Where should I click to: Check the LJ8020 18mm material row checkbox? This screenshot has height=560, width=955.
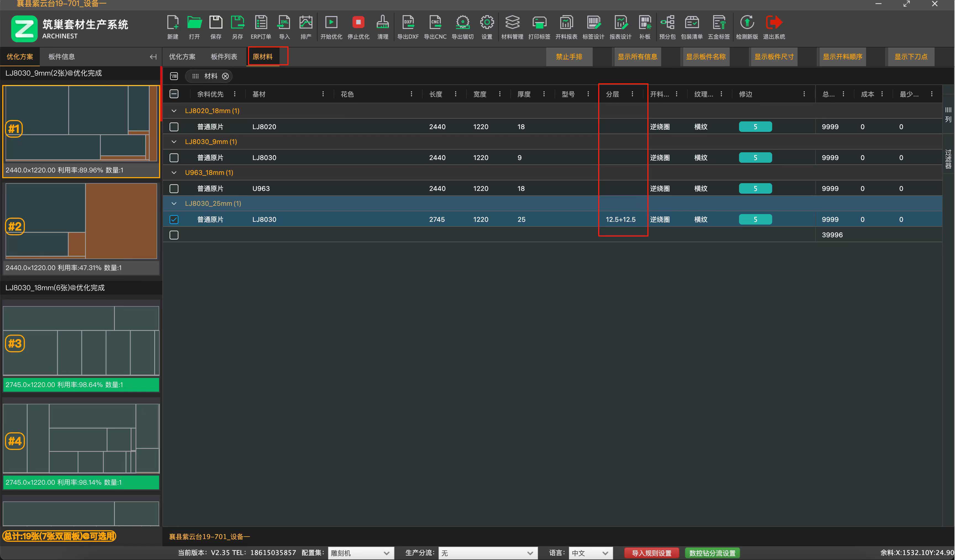[x=174, y=127]
